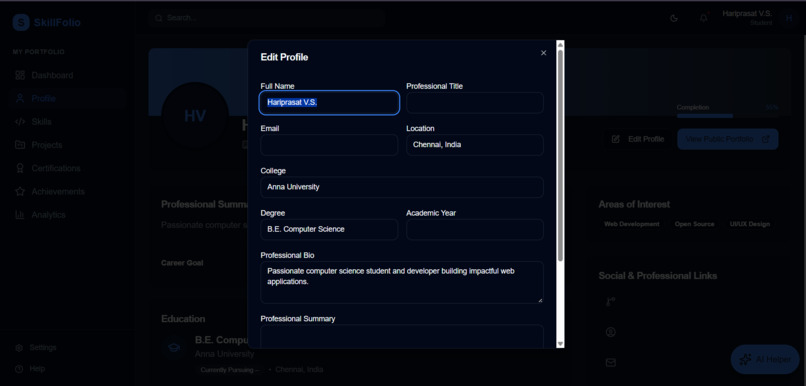Select Profile in the sidebar
This screenshot has width=806, height=386.
click(67, 99)
